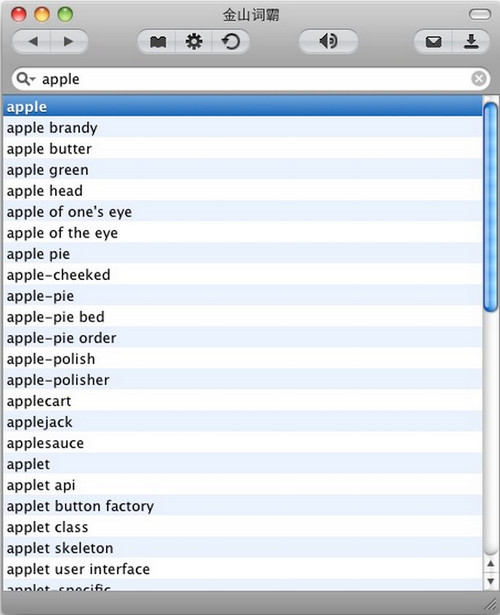Select the "apple brandy" entry
500x615 pixels.
click(242, 128)
